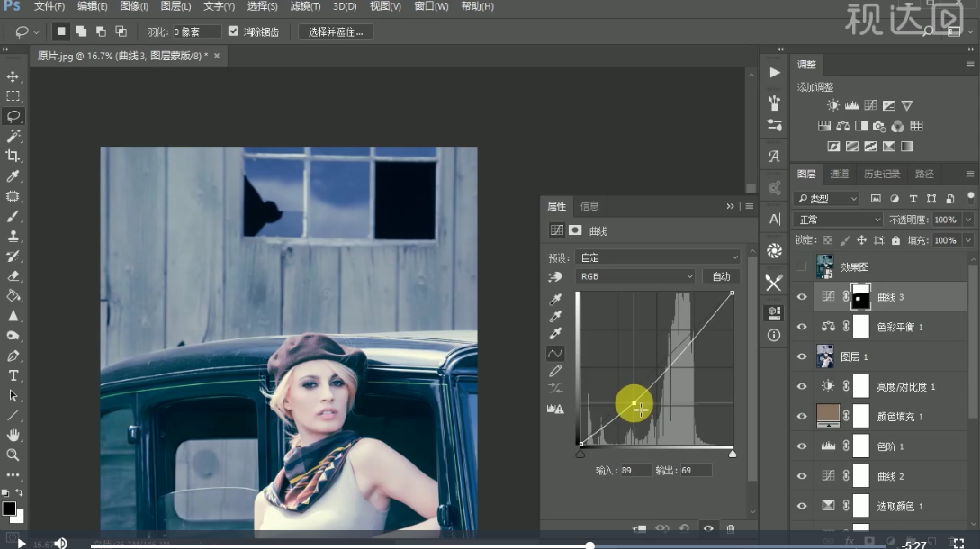Image resolution: width=980 pixels, height=549 pixels.
Task: Delete the adjustment layer trash icon
Action: [731, 529]
